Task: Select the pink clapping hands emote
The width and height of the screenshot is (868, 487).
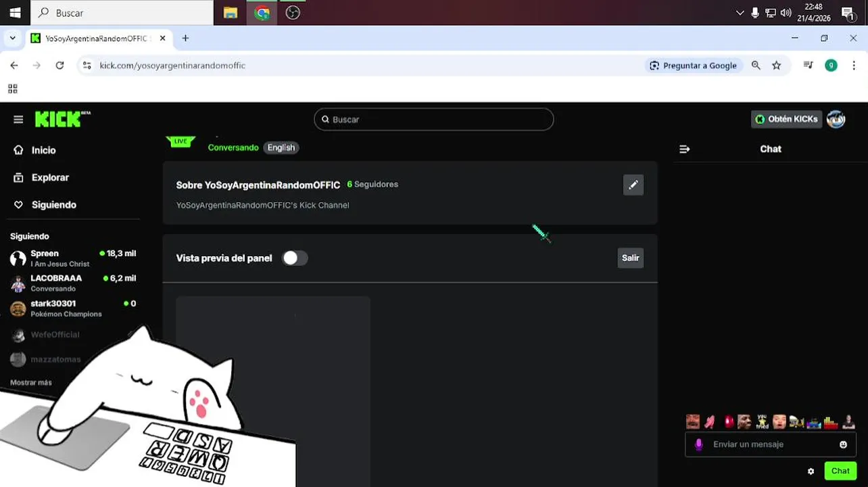Action: tap(709, 422)
